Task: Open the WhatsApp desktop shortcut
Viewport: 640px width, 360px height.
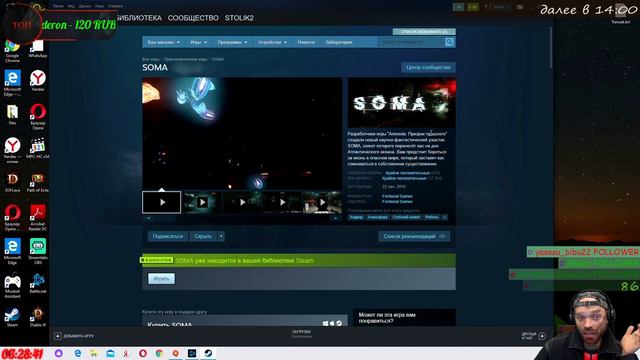Action: 38,49
